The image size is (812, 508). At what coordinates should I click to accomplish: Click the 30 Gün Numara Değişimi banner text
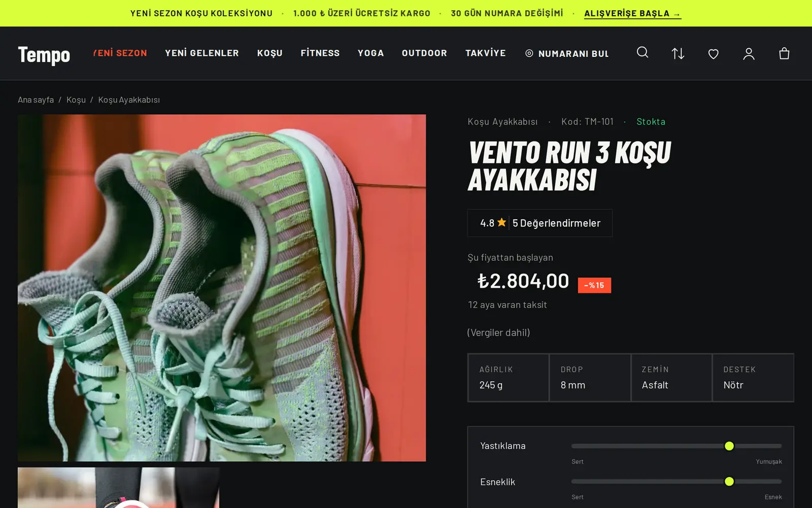(507, 13)
